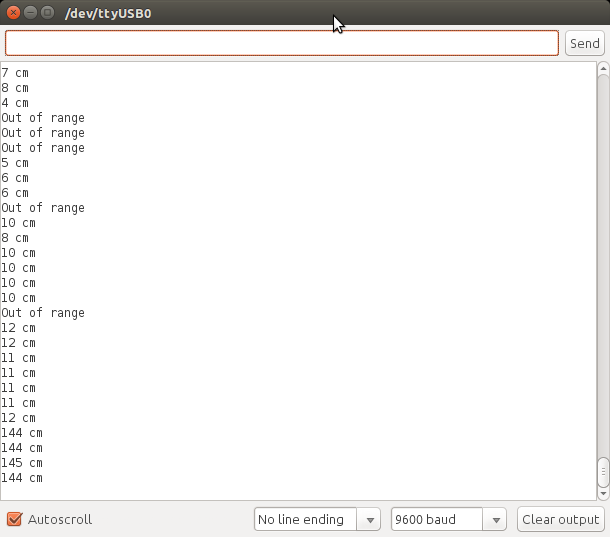Toggle the Autoscroll checkbox
This screenshot has height=537, width=610.
[x=14, y=519]
